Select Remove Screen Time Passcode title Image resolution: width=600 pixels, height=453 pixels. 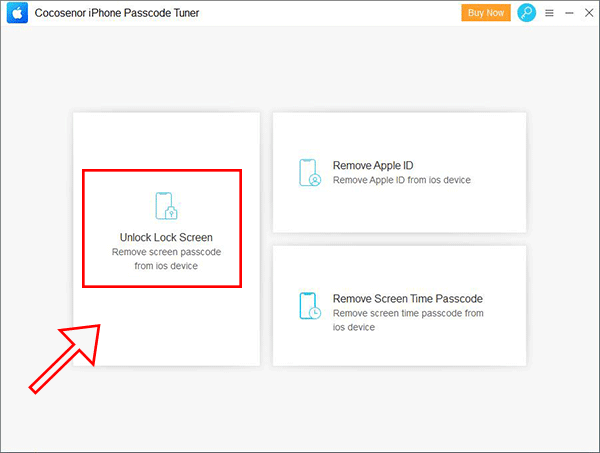coord(408,298)
